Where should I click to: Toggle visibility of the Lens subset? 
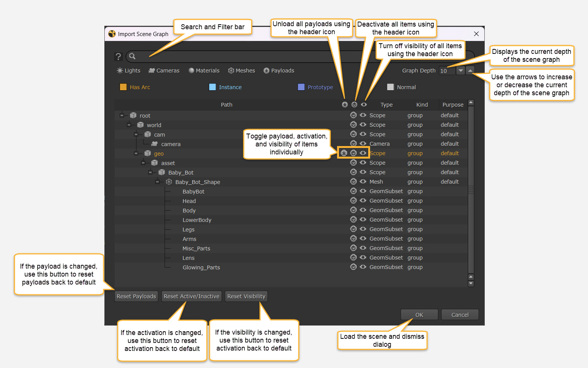pos(363,257)
